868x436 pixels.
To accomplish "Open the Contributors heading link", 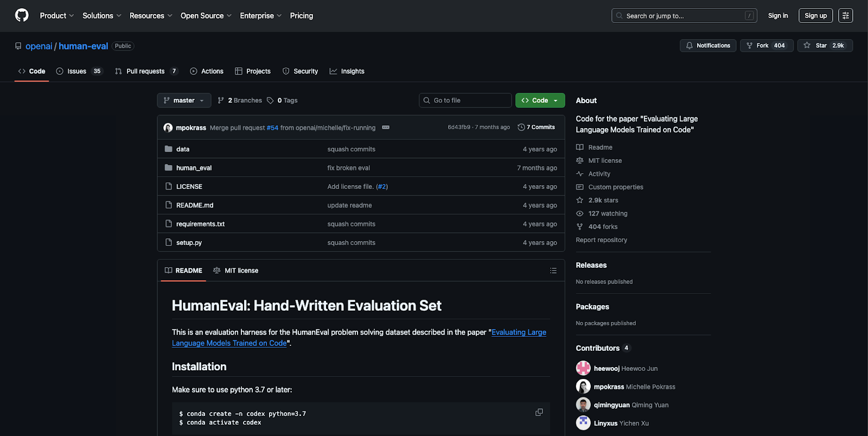I will [603, 348].
